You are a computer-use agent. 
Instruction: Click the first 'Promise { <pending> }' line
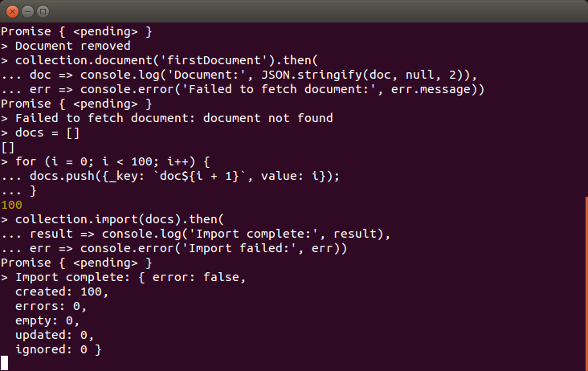pos(76,31)
